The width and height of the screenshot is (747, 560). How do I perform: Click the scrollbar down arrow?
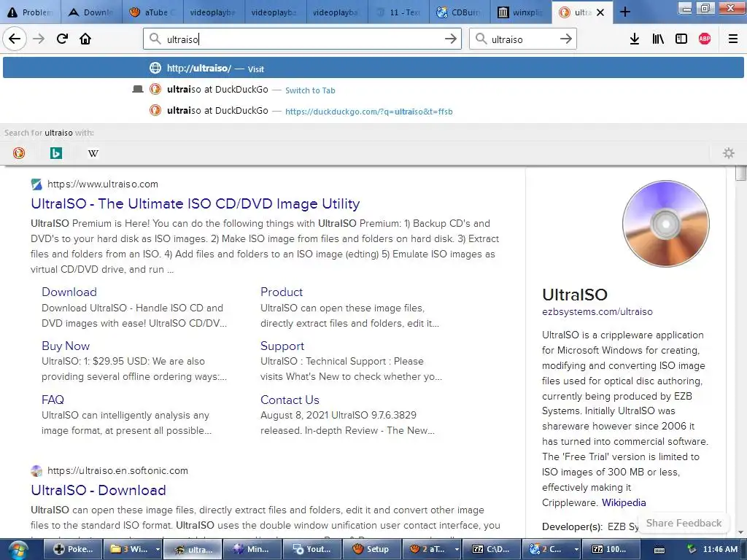tap(740, 532)
